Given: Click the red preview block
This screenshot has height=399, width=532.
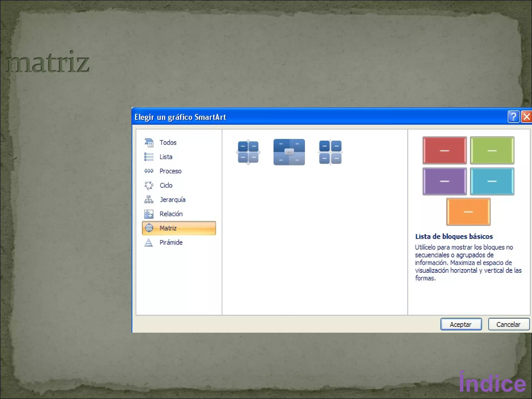Looking at the screenshot, I should click(444, 150).
